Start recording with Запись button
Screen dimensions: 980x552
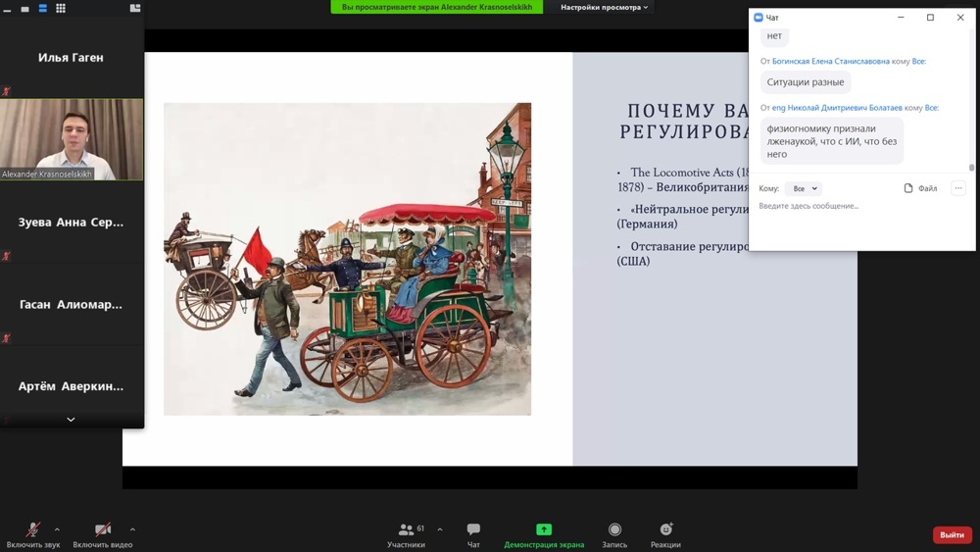tap(614, 535)
